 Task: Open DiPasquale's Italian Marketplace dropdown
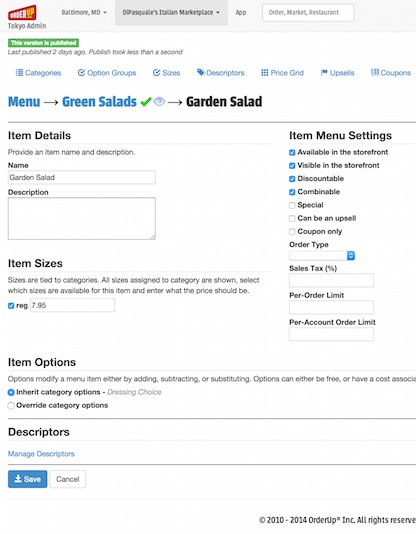(x=171, y=13)
